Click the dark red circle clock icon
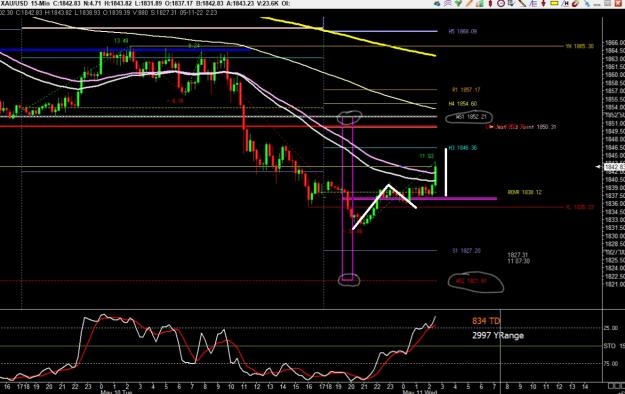Image resolution: width=625 pixels, height=394 pixels. click(501, 3)
